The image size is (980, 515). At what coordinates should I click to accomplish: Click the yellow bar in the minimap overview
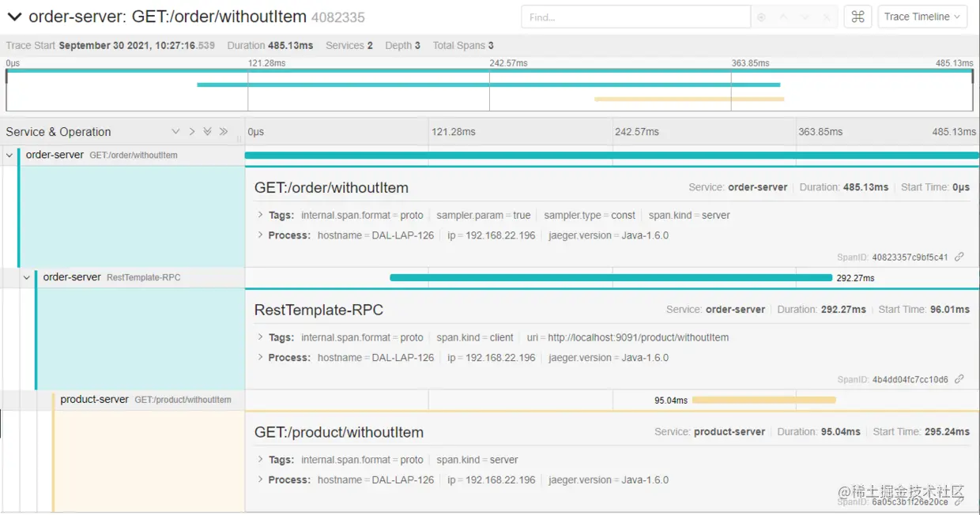pyautogui.click(x=689, y=100)
